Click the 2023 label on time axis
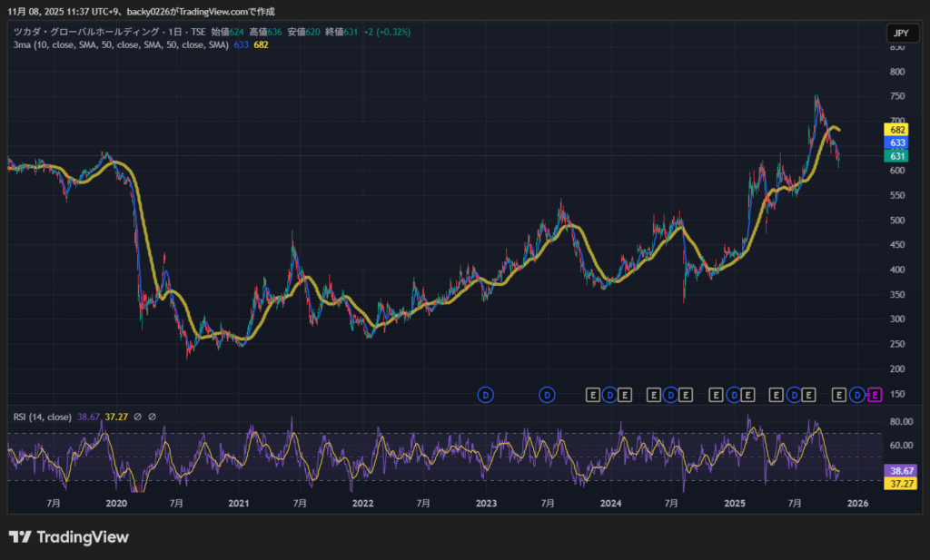The image size is (930, 560). tap(486, 503)
